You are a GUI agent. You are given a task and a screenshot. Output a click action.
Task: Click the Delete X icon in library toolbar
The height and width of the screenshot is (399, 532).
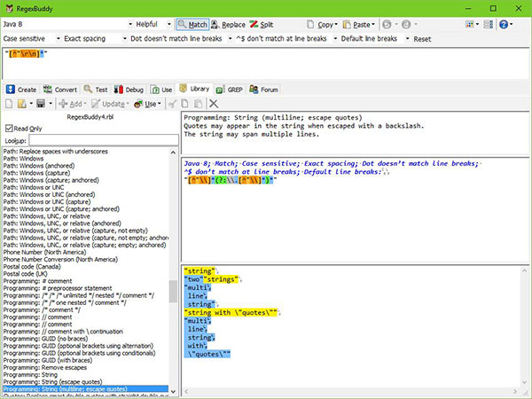tap(214, 104)
